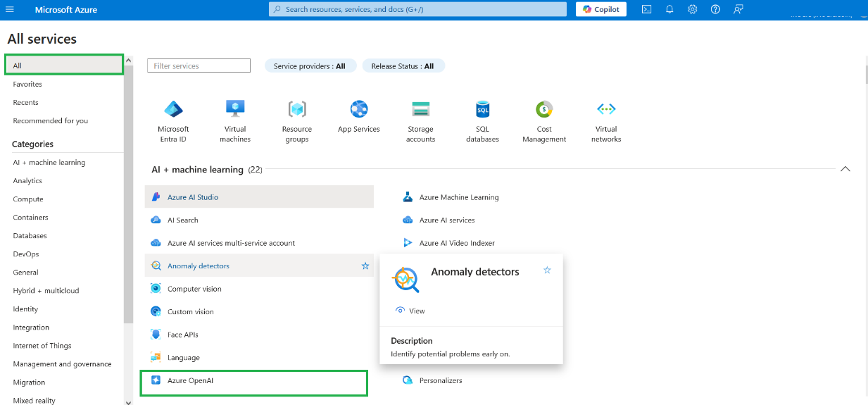Open the Release Status filter dropdown
Screen dimensions: 868x405
click(x=403, y=66)
